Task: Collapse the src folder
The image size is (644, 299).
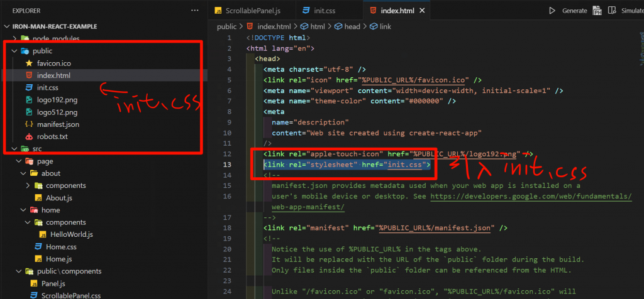Action: (15, 148)
